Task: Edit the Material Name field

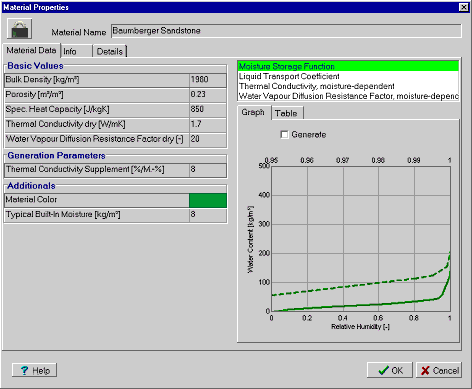Action: pyautogui.click(x=286, y=31)
